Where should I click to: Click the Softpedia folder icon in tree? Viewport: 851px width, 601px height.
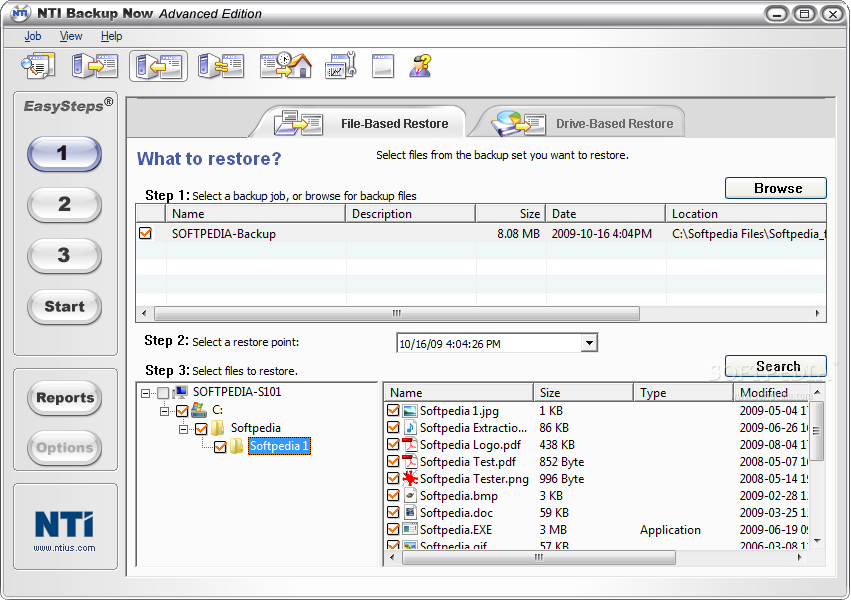click(218, 428)
